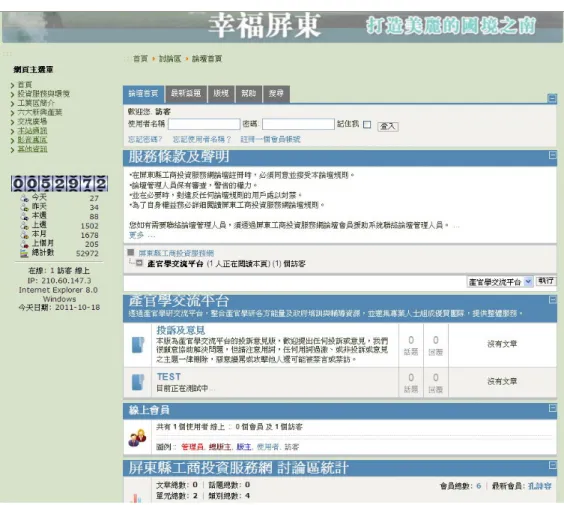The image size is (564, 505).
Task: Open the 屏東縣工商投資服務網 forum path link
Action: pyautogui.click(x=176, y=253)
